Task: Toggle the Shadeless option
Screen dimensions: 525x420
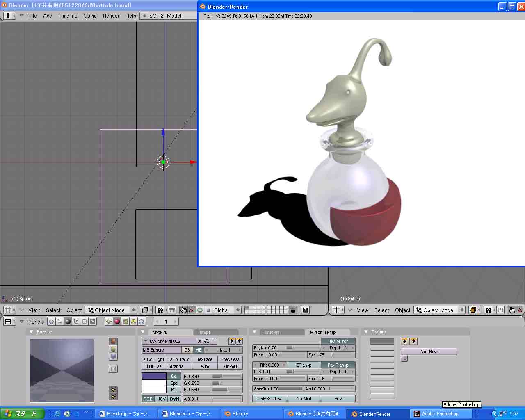Action: click(x=230, y=359)
